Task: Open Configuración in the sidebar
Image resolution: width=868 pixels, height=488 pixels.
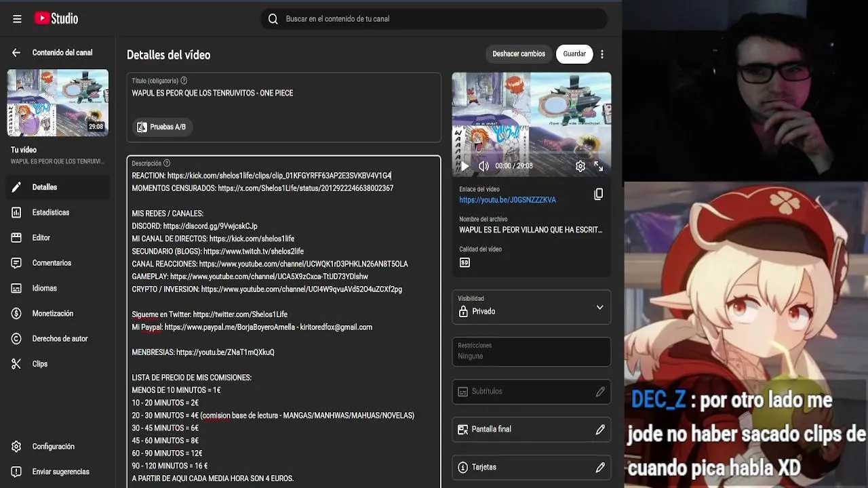Action: coord(58,447)
